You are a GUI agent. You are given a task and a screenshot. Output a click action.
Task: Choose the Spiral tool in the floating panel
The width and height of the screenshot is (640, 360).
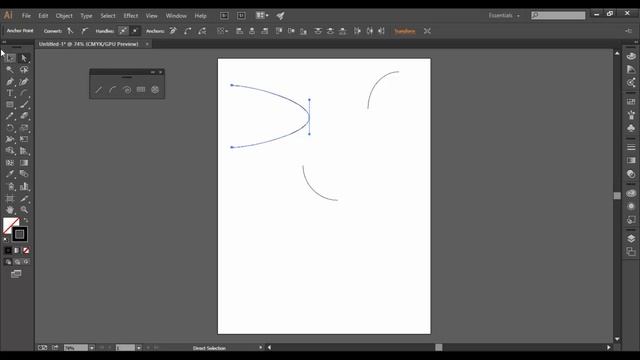pyautogui.click(x=127, y=89)
